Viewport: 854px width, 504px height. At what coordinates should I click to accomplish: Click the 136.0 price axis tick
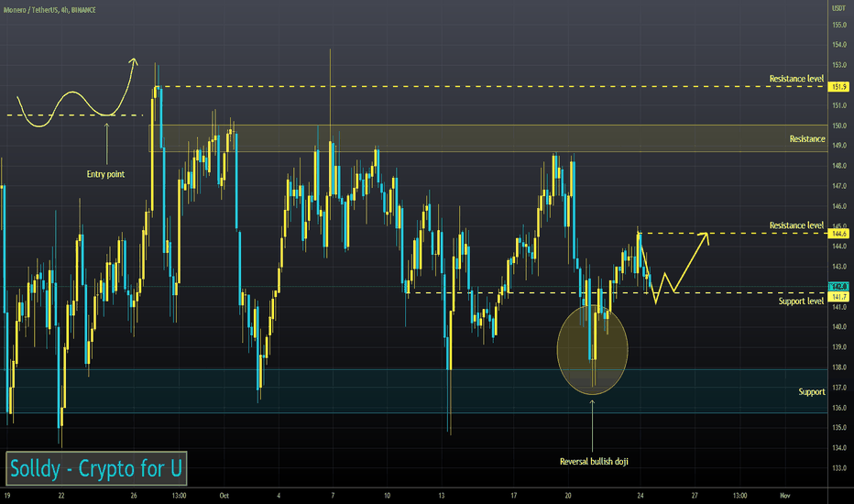click(839, 408)
